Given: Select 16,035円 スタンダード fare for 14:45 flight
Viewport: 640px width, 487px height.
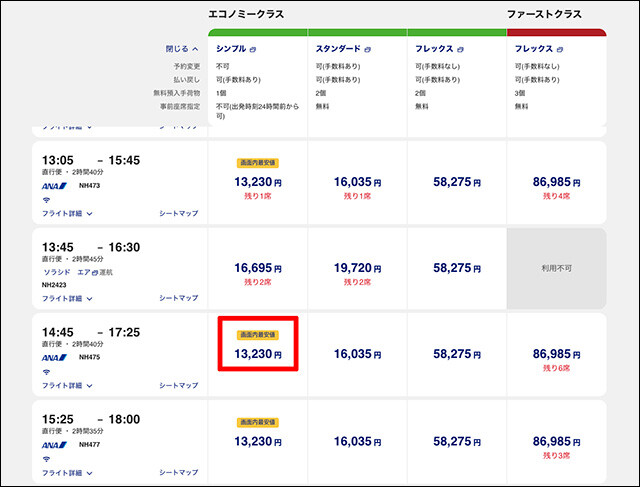Looking at the screenshot, I should [x=358, y=354].
